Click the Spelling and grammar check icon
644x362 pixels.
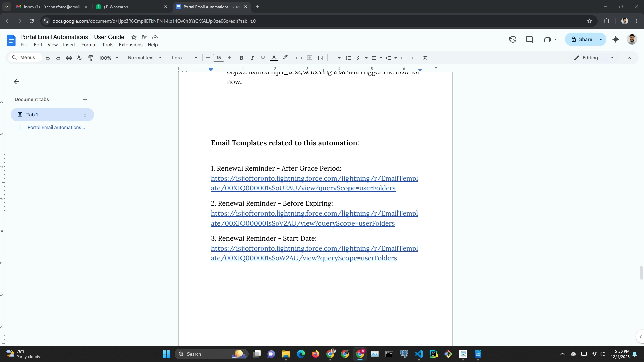80,58
